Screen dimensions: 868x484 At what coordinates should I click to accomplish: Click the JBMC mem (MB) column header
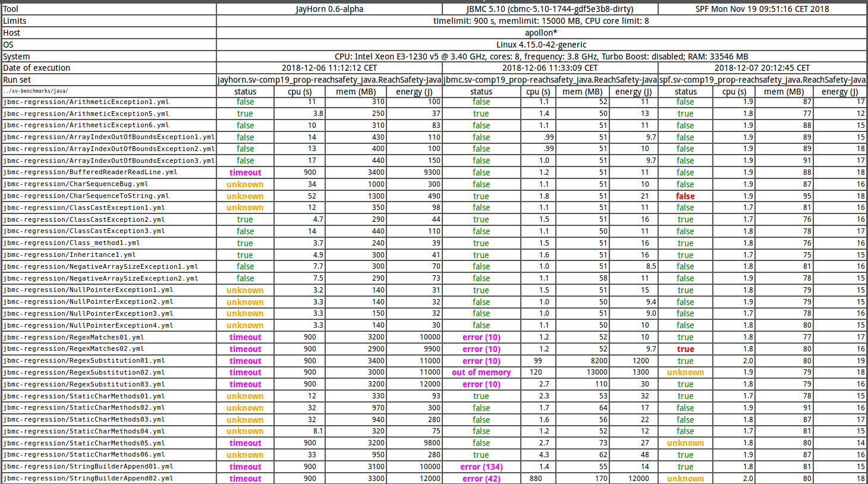(x=582, y=92)
